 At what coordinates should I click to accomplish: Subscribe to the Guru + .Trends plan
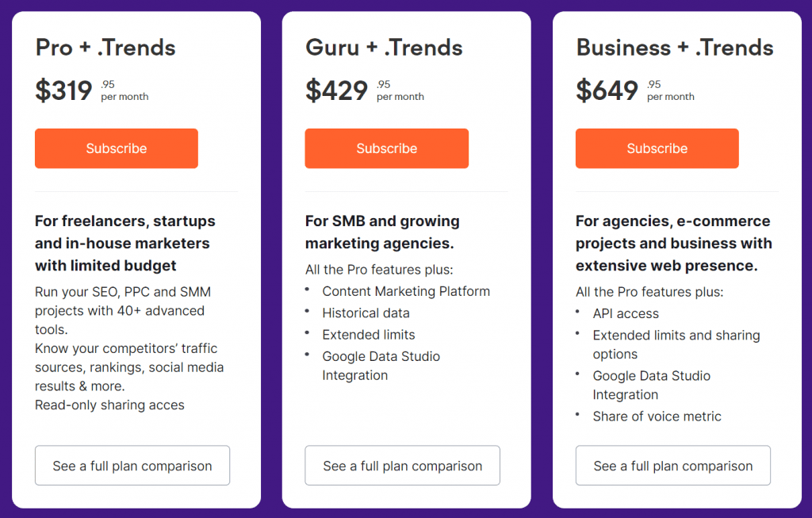pyautogui.click(x=386, y=148)
